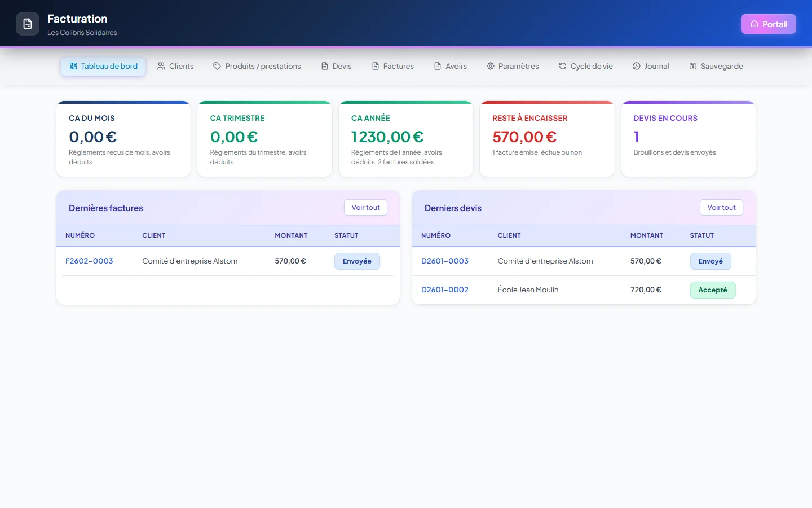The width and height of the screenshot is (812, 508).
Task: View all quotes with Voir tout
Action: (722, 208)
